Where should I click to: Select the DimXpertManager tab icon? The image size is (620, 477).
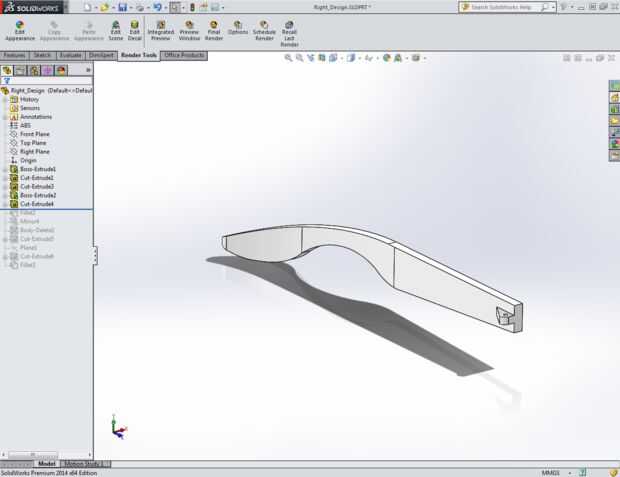pyautogui.click(x=47, y=70)
